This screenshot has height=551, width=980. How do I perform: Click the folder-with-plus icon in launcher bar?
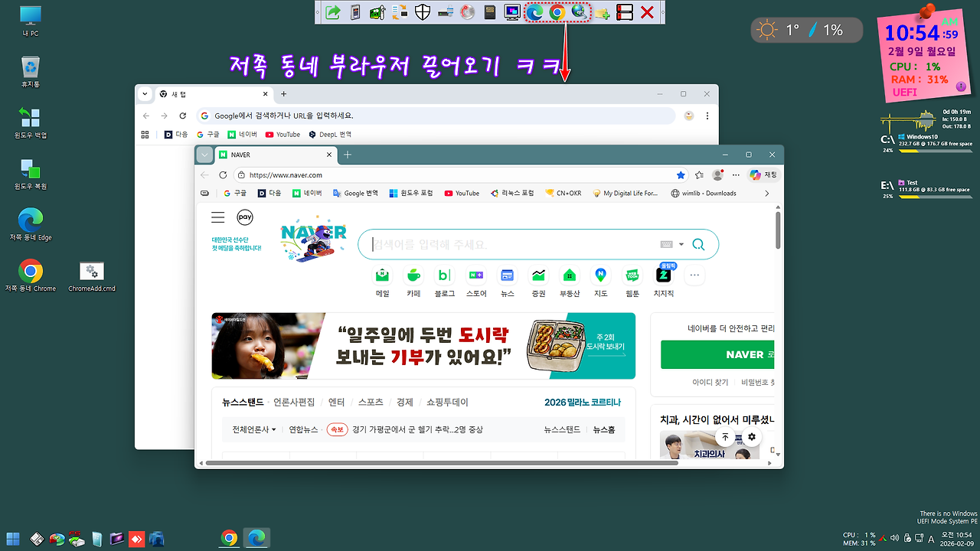pos(603,12)
